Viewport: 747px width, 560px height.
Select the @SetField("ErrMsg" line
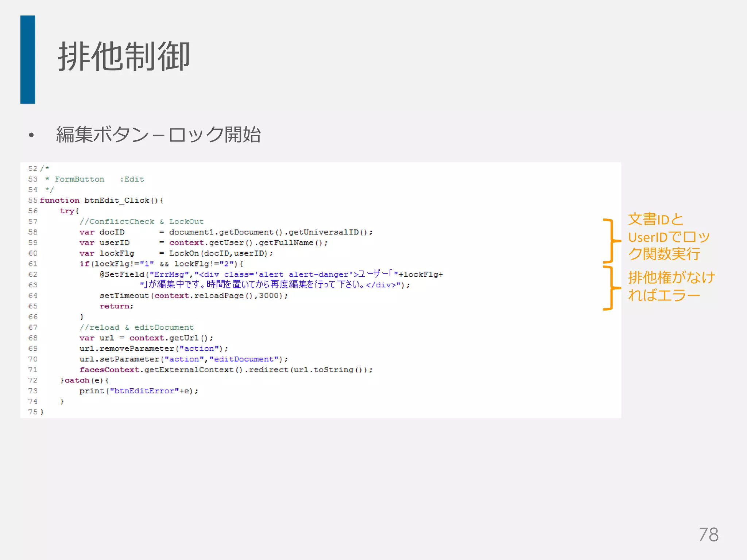click(271, 274)
